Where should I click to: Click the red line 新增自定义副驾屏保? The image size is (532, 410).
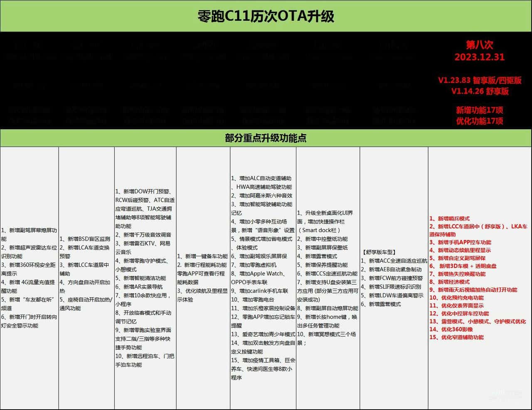(x=457, y=258)
